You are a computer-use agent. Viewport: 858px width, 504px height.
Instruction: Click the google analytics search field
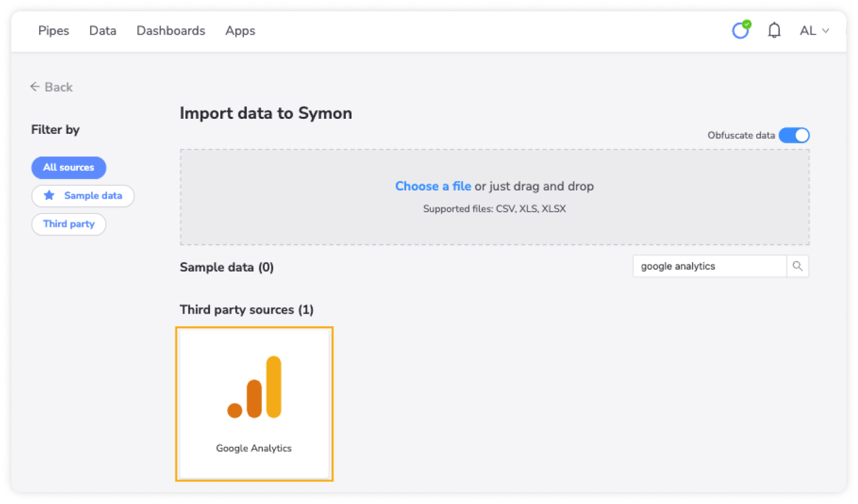pos(710,266)
